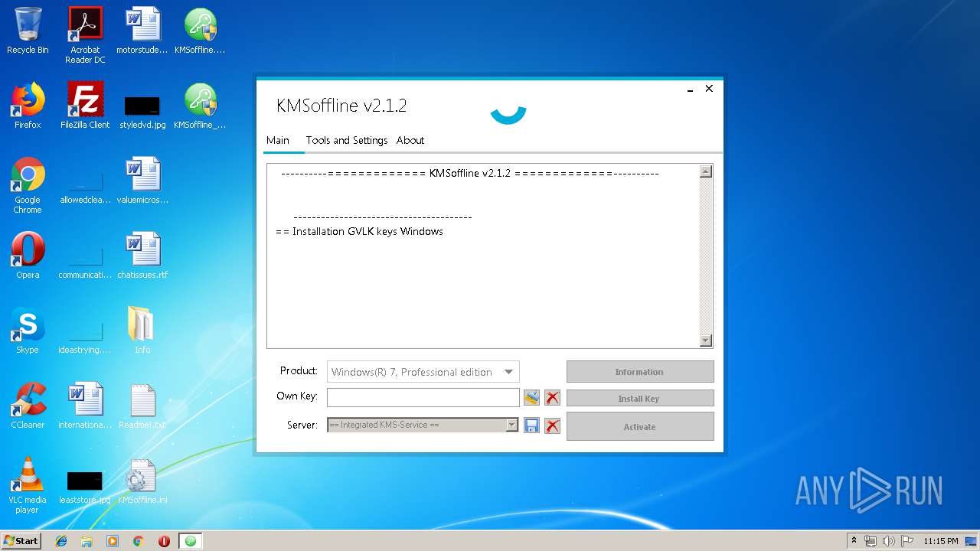This screenshot has height=551, width=980.
Task: Minimize the KMSoffline window
Action: point(690,90)
